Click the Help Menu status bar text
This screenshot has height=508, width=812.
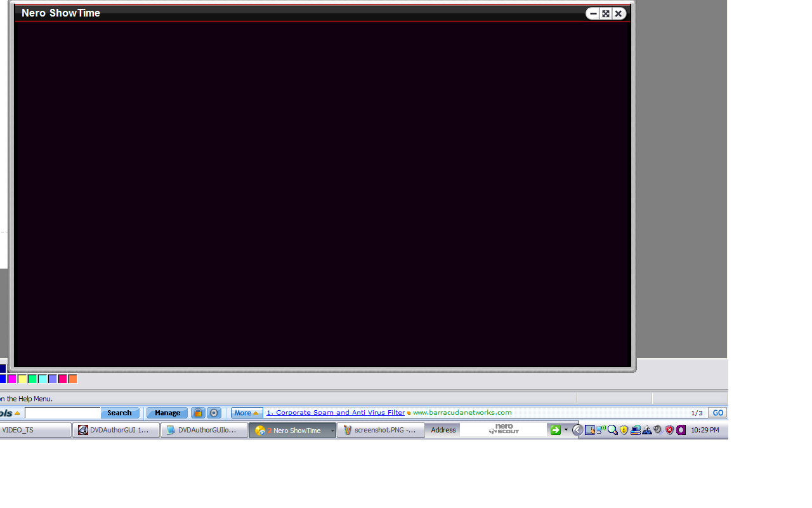click(x=27, y=399)
